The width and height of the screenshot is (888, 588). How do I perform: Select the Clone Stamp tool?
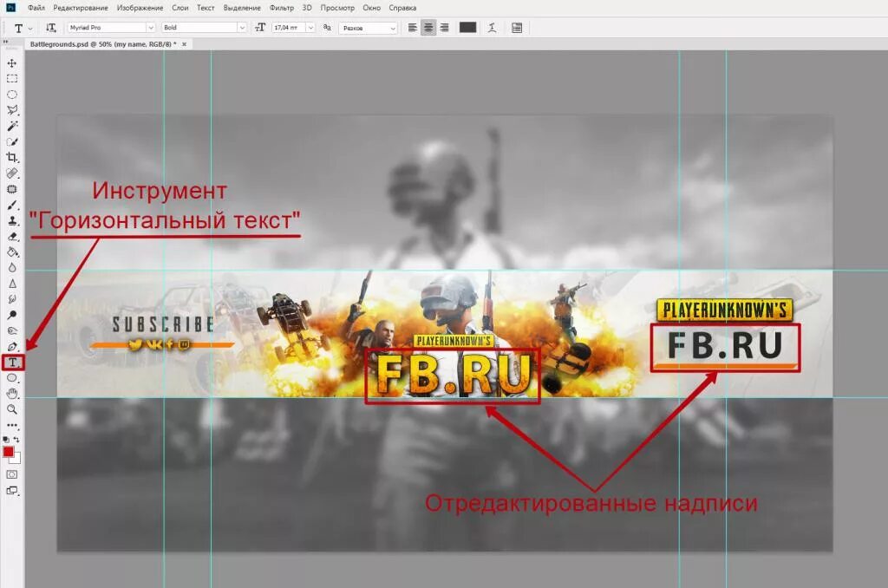coord(12,220)
